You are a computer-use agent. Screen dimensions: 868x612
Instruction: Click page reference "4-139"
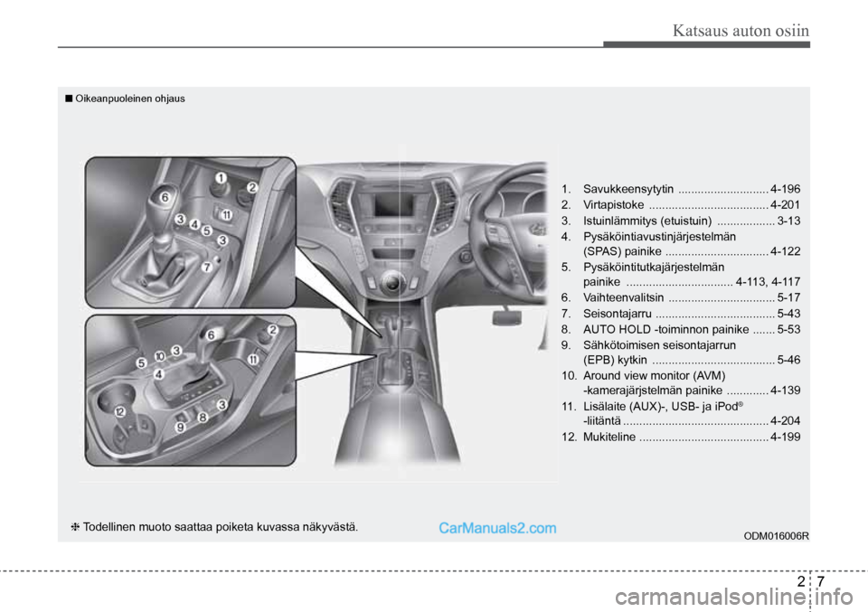(x=785, y=391)
